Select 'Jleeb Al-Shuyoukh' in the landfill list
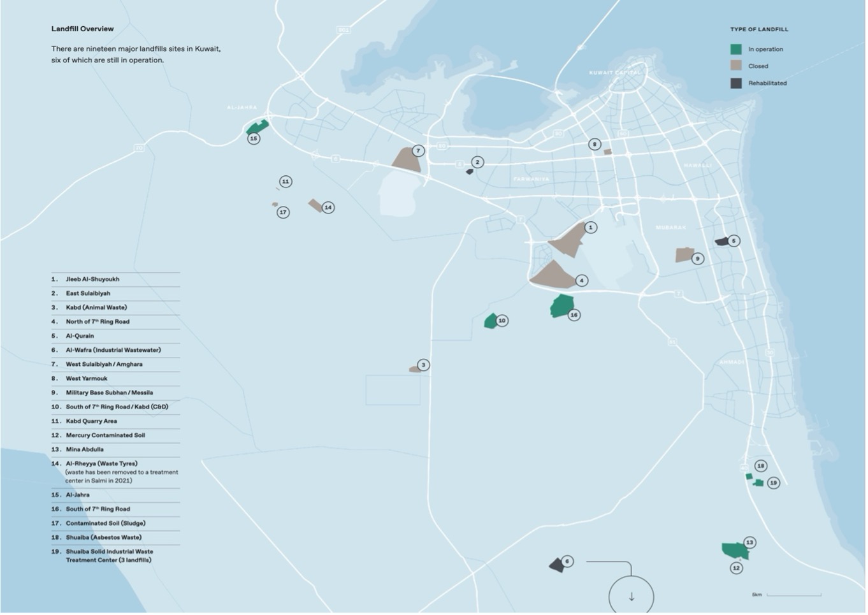 [x=92, y=279]
